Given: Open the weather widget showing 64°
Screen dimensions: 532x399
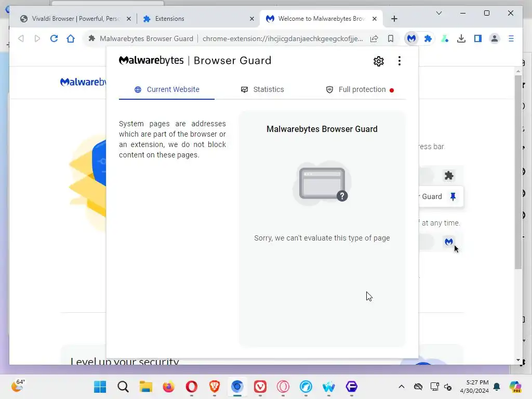Looking at the screenshot, I should [18, 385].
